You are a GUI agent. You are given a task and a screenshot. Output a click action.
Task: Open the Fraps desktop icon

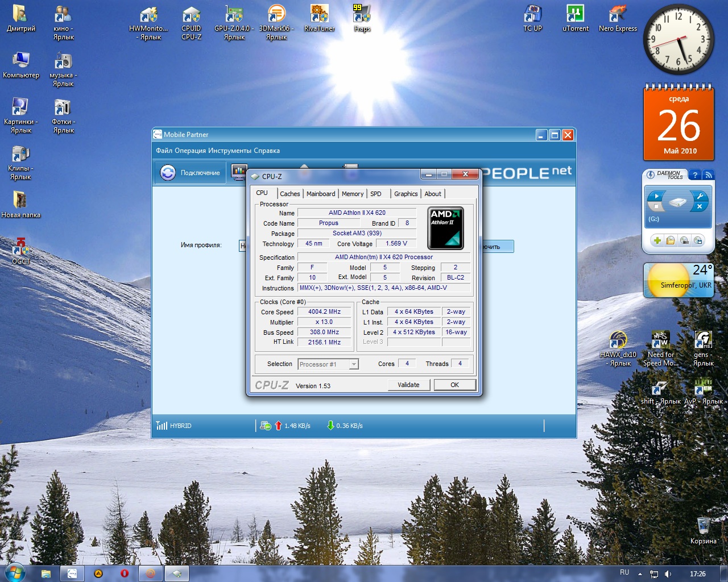pos(362,18)
